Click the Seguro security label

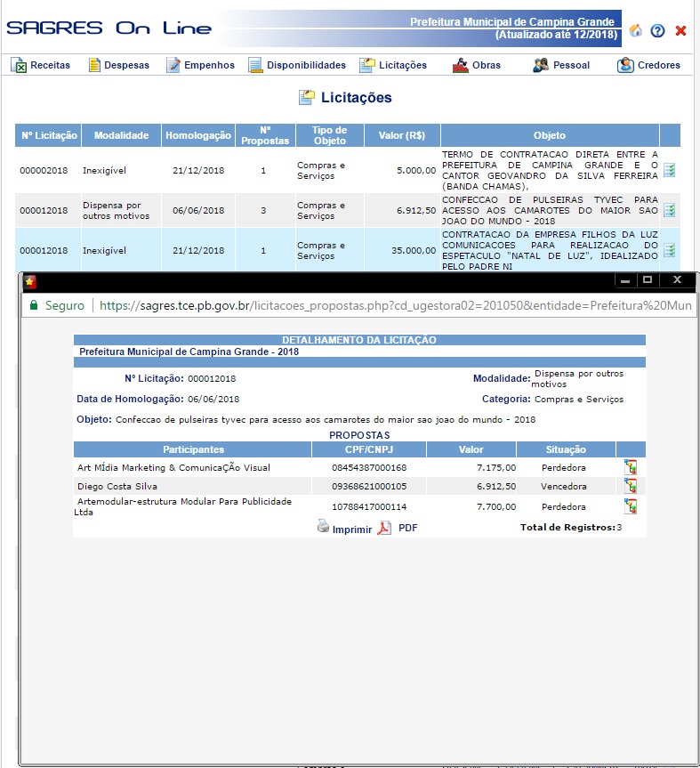65,305
